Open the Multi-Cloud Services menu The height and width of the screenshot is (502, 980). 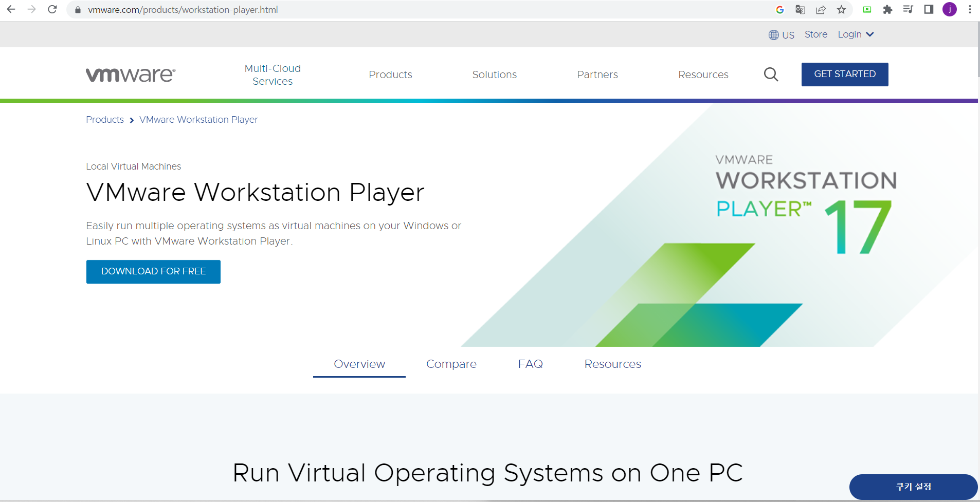(273, 75)
